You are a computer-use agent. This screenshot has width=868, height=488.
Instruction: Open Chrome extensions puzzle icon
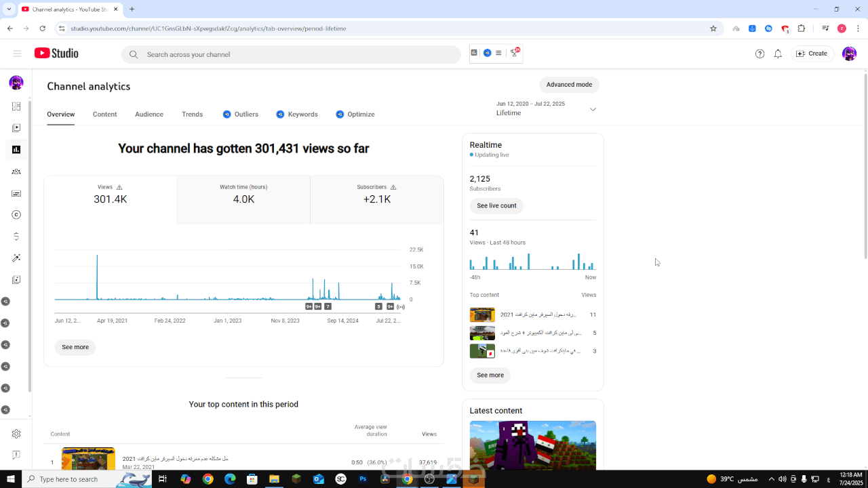[802, 28]
